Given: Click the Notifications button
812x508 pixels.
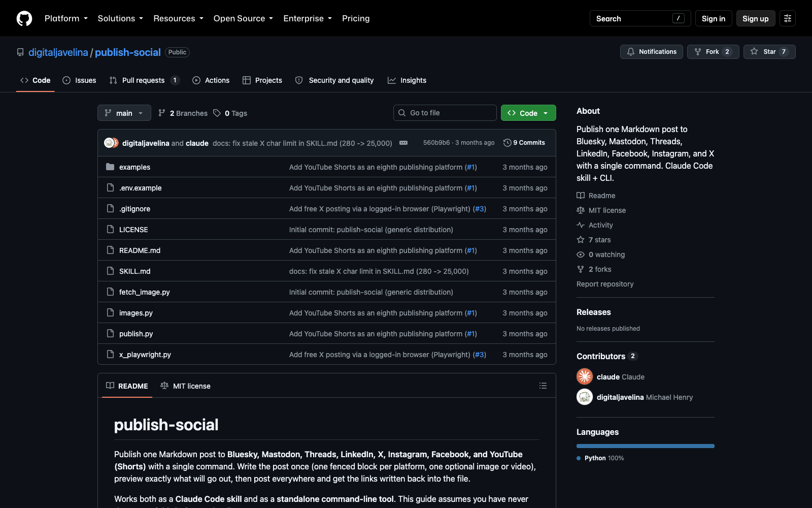Looking at the screenshot, I should (x=652, y=52).
